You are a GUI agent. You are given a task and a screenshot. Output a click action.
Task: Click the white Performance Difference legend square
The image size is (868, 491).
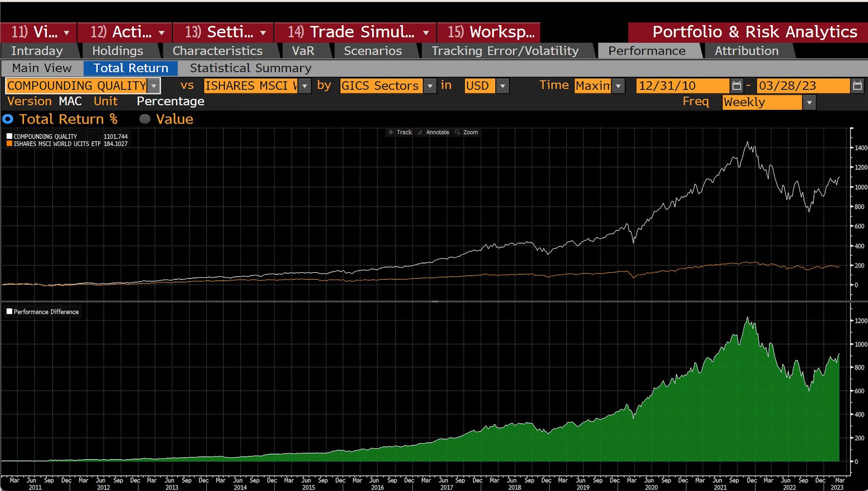coord(9,312)
